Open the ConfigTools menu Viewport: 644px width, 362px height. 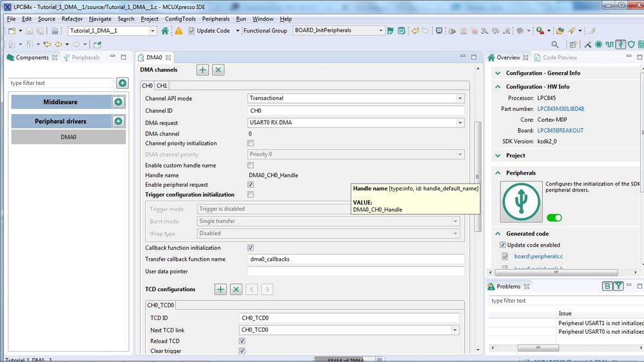tap(180, 19)
